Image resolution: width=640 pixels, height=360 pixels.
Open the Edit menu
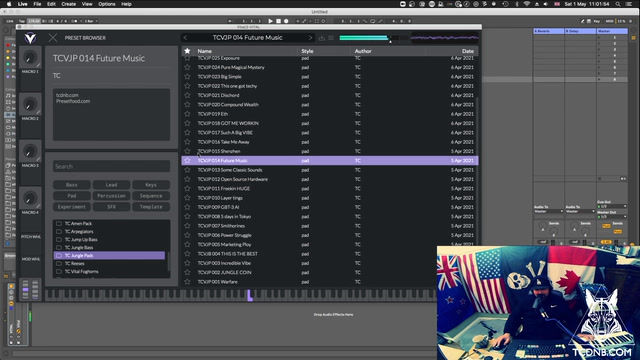pos(51,4)
